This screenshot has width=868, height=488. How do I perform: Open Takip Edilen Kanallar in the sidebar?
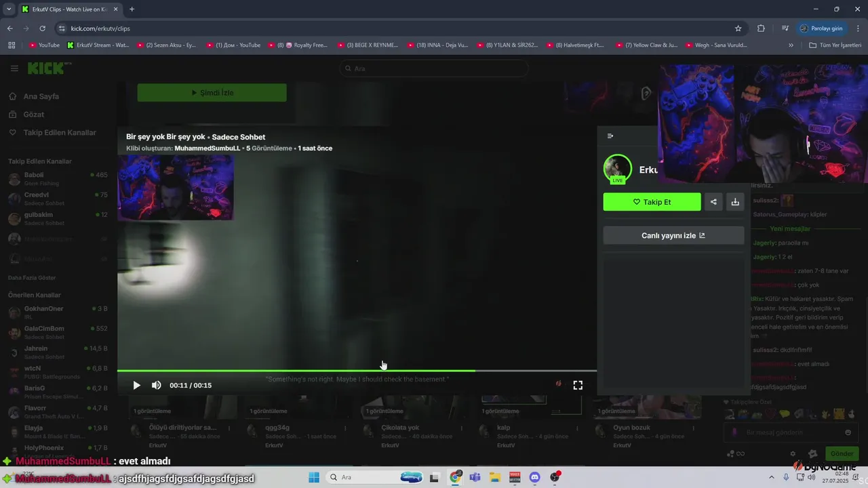(x=60, y=132)
